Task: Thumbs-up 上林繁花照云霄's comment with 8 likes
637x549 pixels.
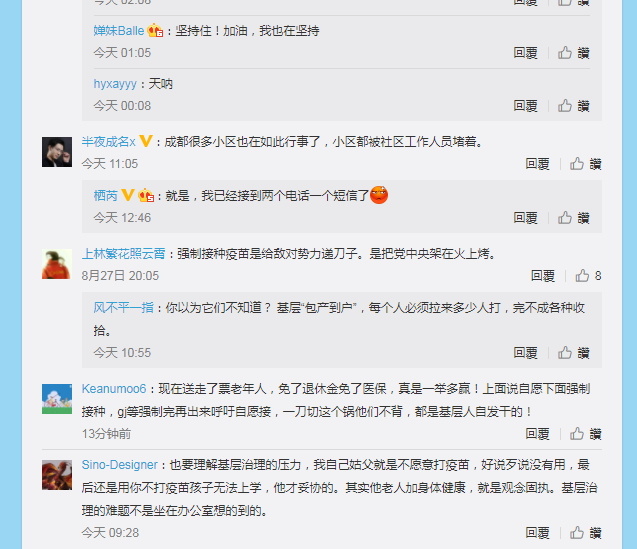Action: point(588,276)
